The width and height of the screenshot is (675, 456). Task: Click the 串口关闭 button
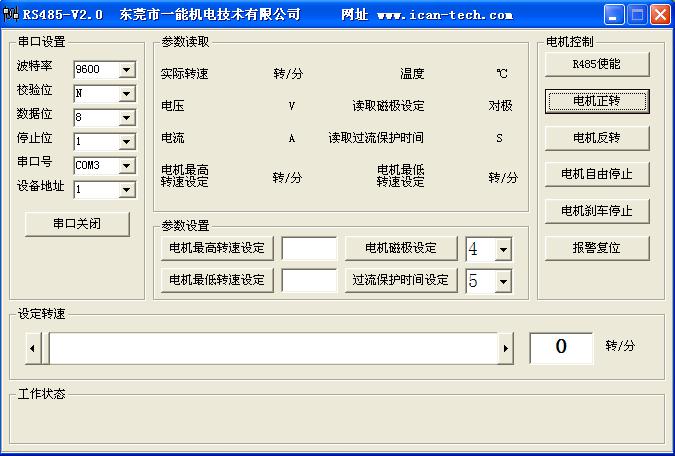tap(77, 224)
